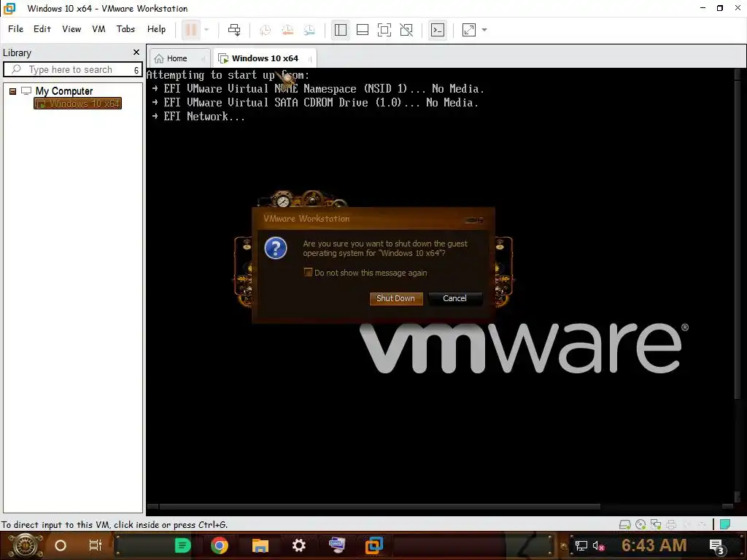Screen dimensions: 747x560
Task: Click the 6:43 AM clock
Action: pyautogui.click(x=654, y=545)
